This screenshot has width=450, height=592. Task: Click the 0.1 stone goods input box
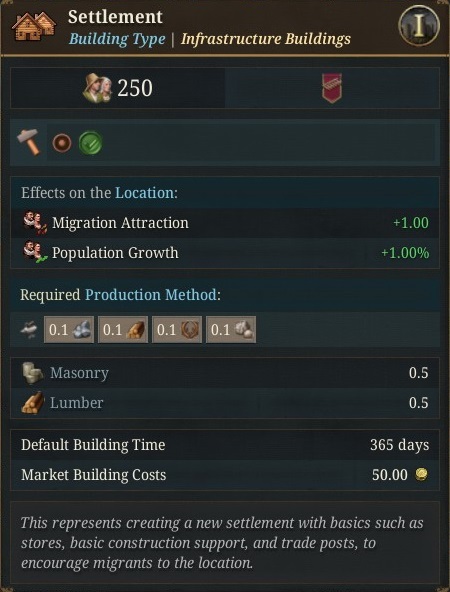click(231, 330)
